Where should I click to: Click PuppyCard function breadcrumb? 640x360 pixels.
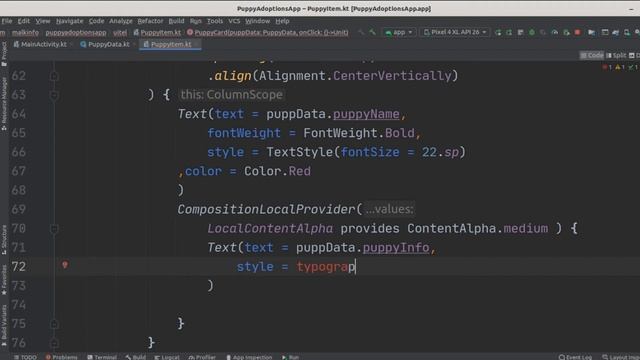tap(268, 32)
